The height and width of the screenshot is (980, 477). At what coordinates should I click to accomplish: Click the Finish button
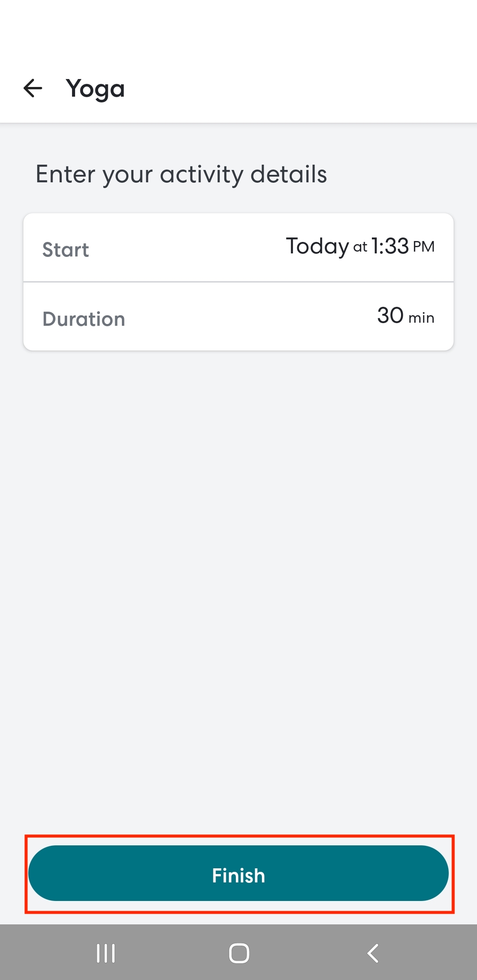point(238,873)
